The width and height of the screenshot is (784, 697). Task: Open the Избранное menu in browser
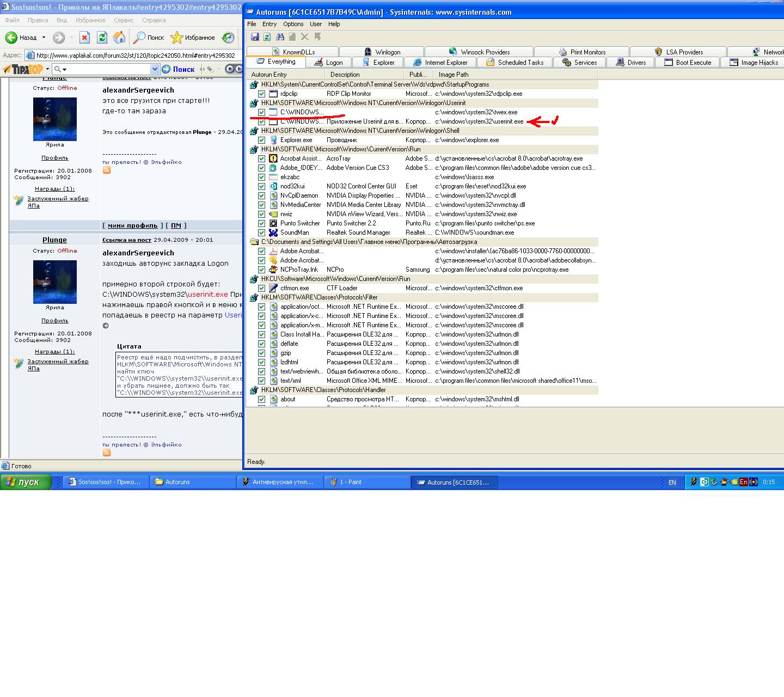tap(90, 20)
